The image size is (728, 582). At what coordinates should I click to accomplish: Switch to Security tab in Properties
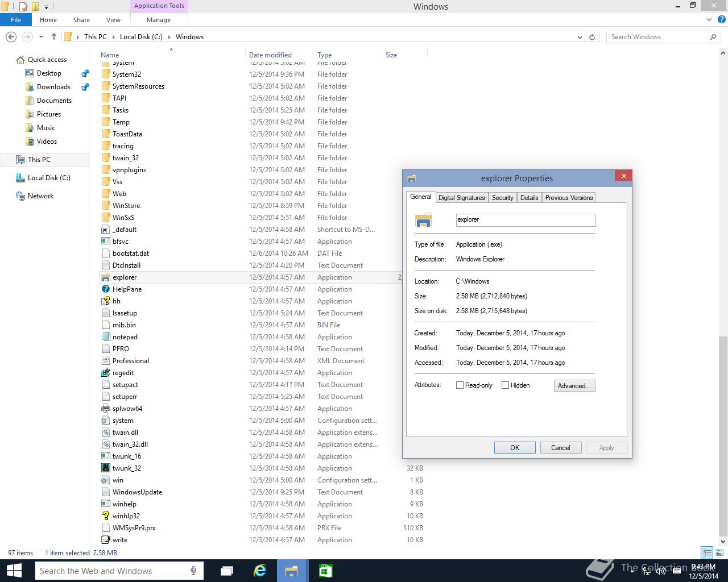point(502,198)
